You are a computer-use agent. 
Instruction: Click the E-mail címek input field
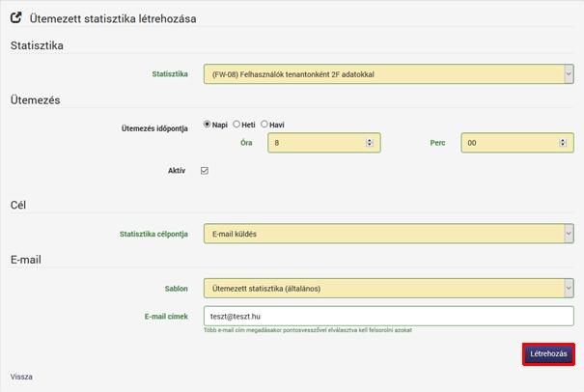pyautogui.click(x=388, y=316)
